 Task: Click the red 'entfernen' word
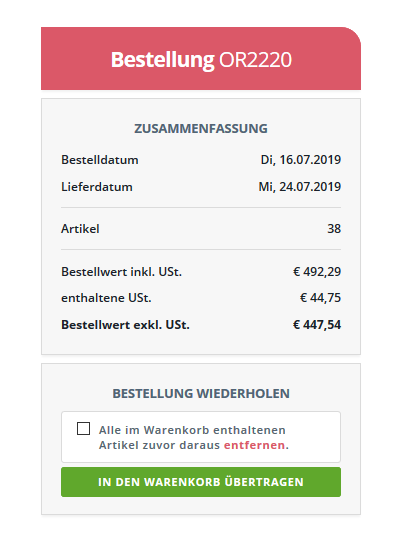254,445
